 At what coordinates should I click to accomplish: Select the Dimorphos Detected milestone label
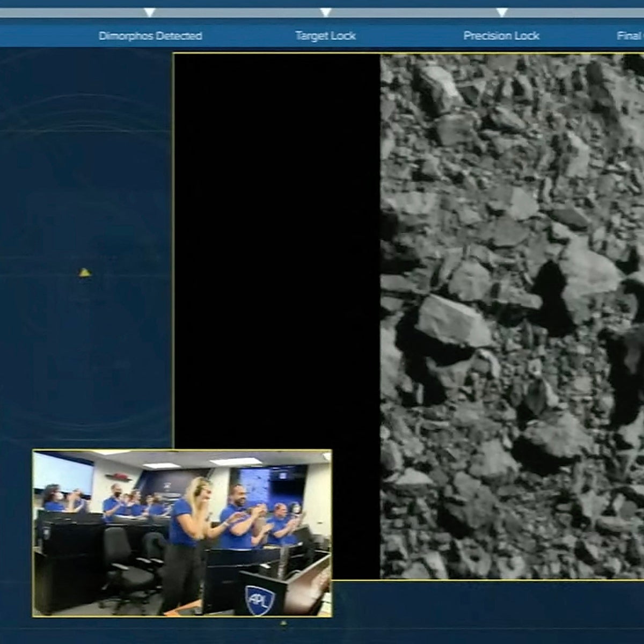click(x=150, y=36)
